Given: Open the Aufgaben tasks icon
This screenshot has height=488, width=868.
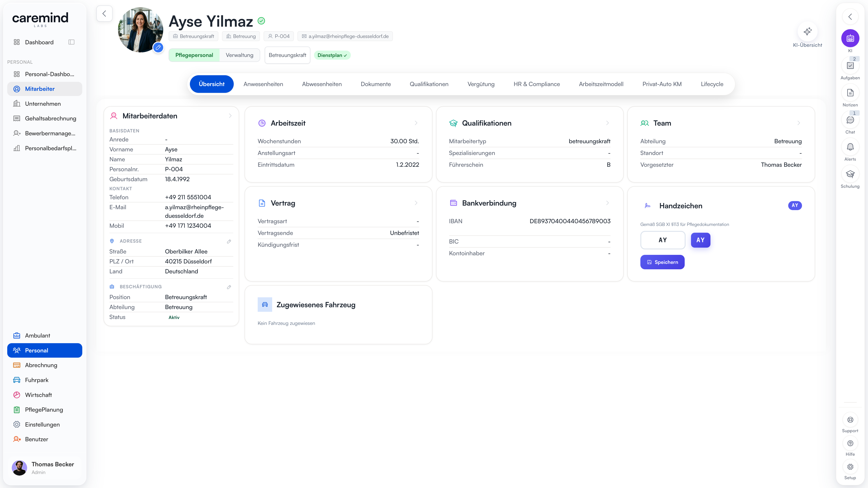Looking at the screenshot, I should pyautogui.click(x=850, y=66).
